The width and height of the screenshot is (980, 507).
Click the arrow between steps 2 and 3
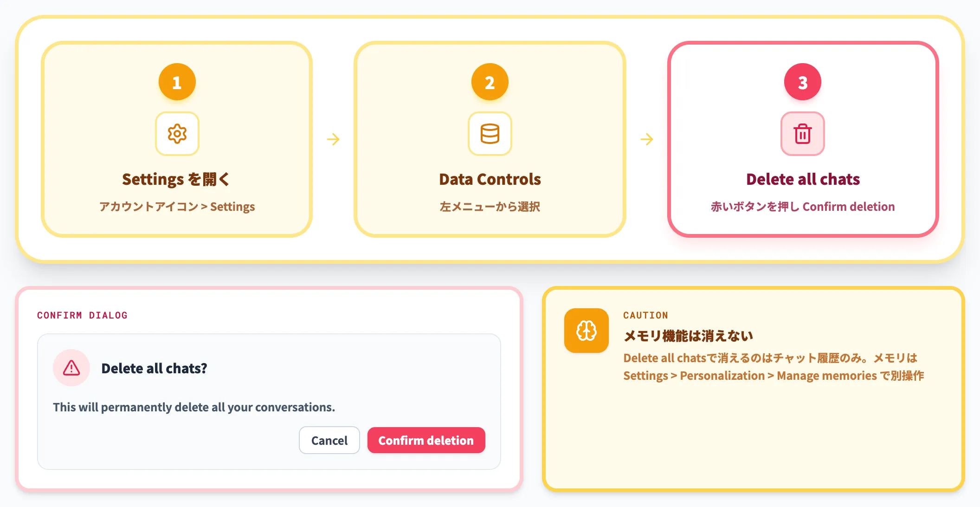[647, 139]
